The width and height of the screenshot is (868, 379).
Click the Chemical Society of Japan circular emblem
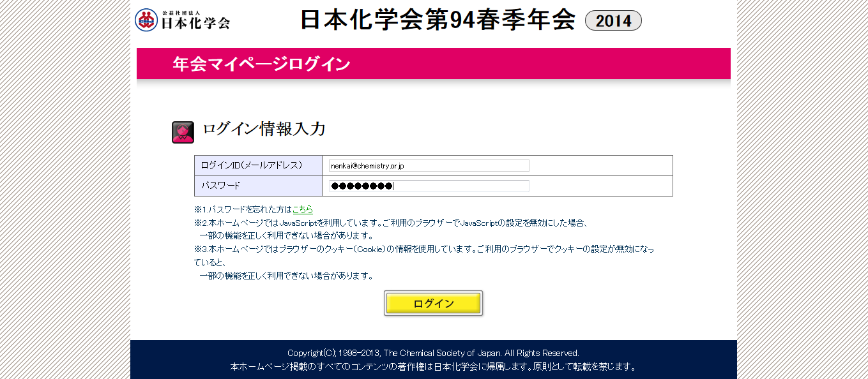[x=146, y=20]
